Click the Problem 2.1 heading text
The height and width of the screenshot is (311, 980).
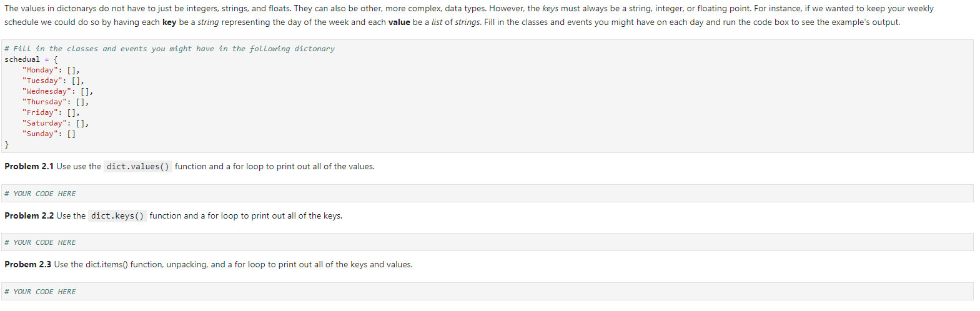coord(29,167)
